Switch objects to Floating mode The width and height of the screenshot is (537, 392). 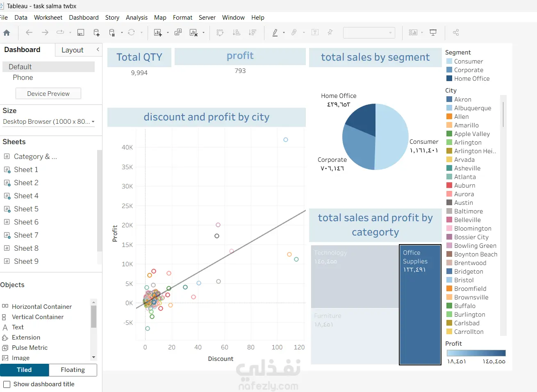73,370
